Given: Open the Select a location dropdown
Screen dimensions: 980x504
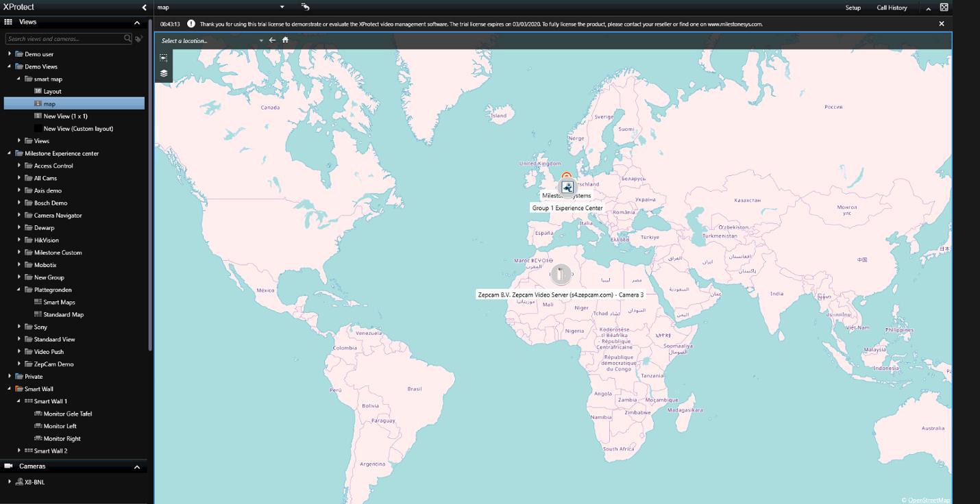Looking at the screenshot, I should pos(260,41).
